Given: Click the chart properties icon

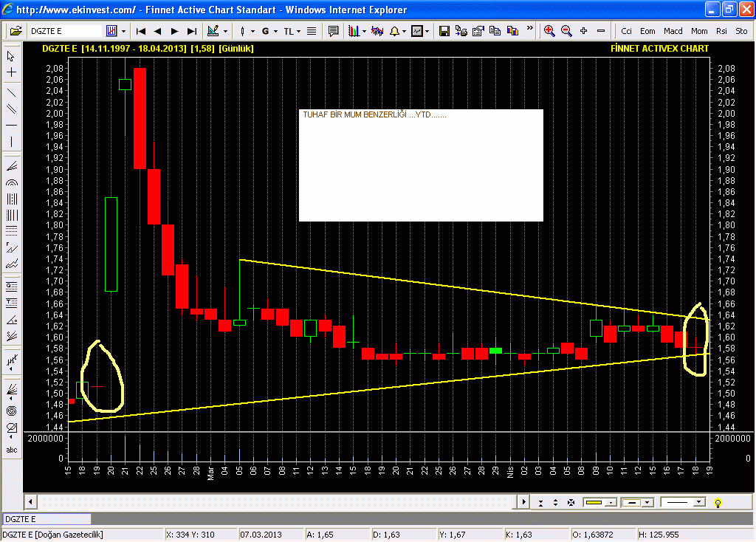Looking at the screenshot, I should pyautogui.click(x=478, y=31).
